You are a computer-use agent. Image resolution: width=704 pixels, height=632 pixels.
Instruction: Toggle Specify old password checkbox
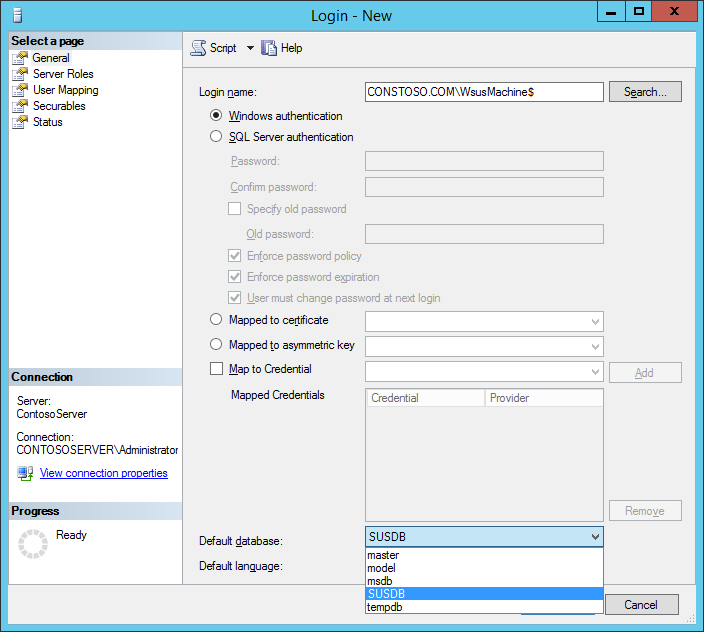234,209
